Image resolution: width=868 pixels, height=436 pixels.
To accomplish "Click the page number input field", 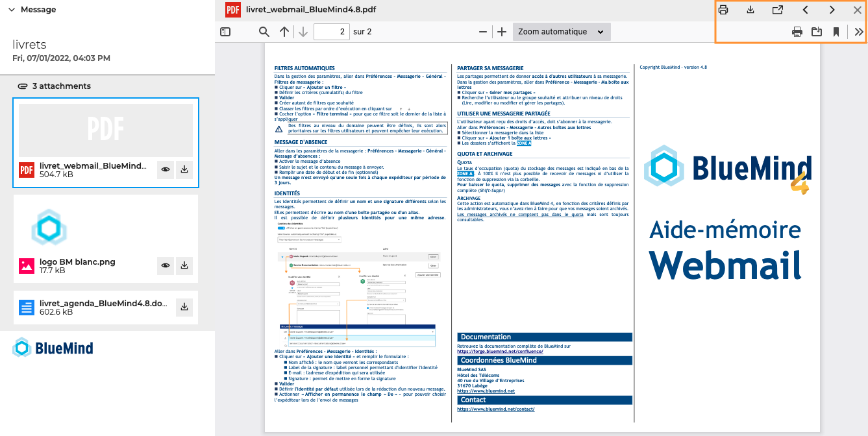I will click(x=332, y=32).
